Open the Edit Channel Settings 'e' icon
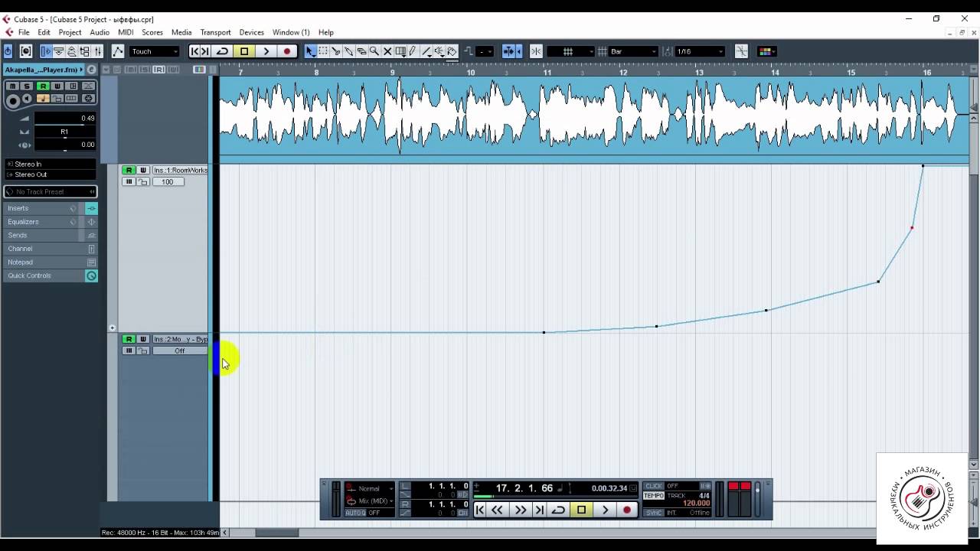The width and height of the screenshot is (980, 551). pyautogui.click(x=91, y=70)
